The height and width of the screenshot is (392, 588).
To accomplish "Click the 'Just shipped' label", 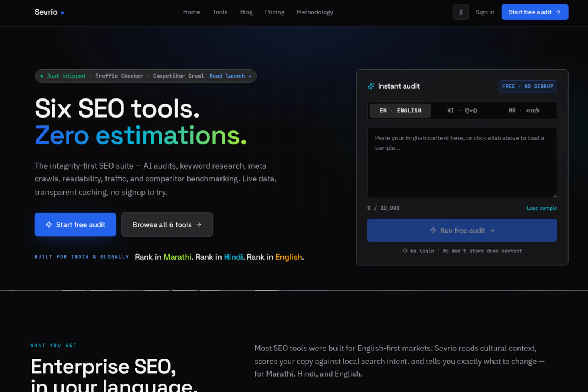I will pyautogui.click(x=66, y=76).
